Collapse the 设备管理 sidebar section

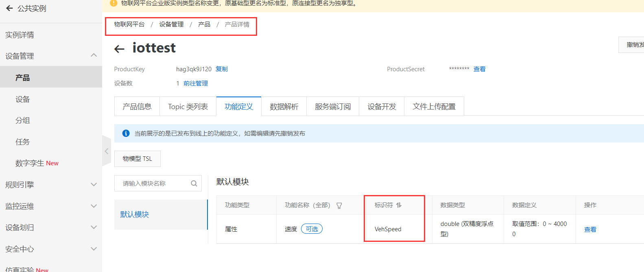[x=94, y=55]
